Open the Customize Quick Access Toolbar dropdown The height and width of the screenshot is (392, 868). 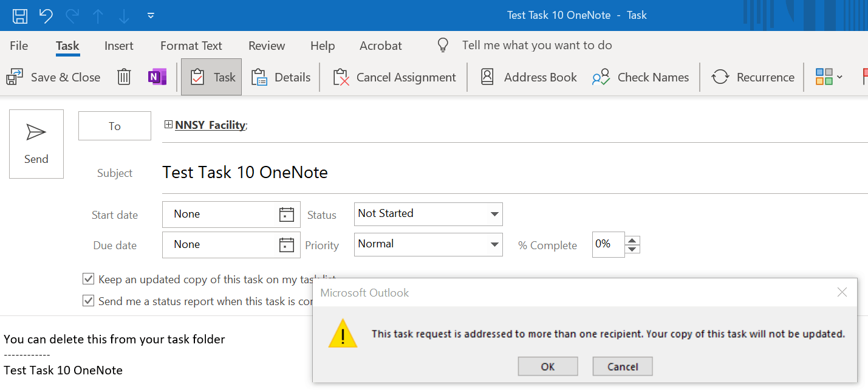[x=151, y=16]
